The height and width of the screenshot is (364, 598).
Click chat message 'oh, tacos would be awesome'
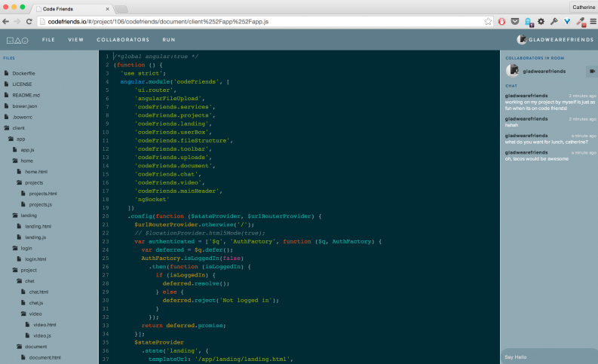pyautogui.click(x=537, y=159)
